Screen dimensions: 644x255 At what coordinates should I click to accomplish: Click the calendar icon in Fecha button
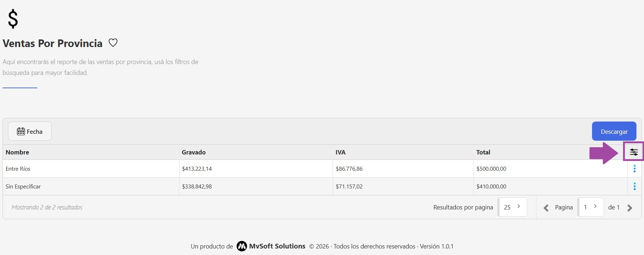(x=21, y=131)
